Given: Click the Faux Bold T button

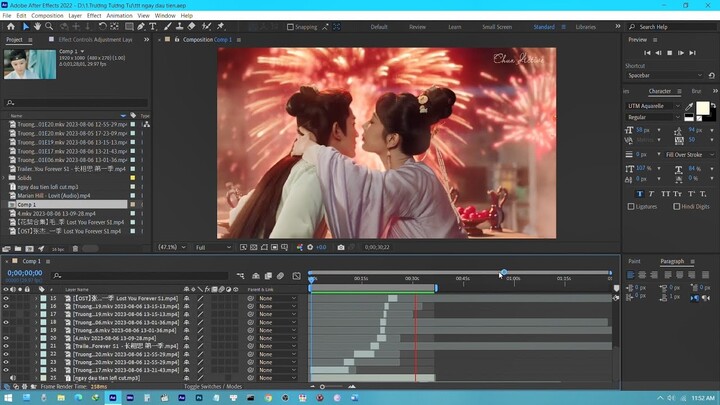Looking at the screenshot, I should coord(640,194).
